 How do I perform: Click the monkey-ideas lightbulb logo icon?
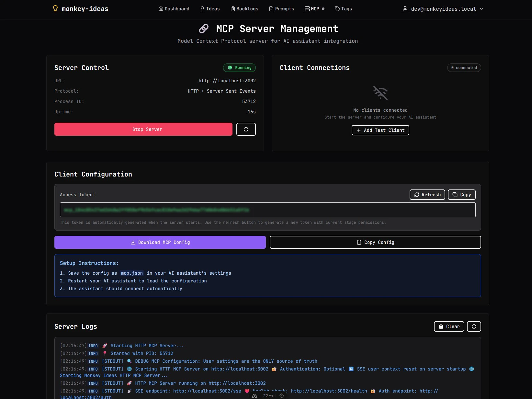[x=55, y=9]
